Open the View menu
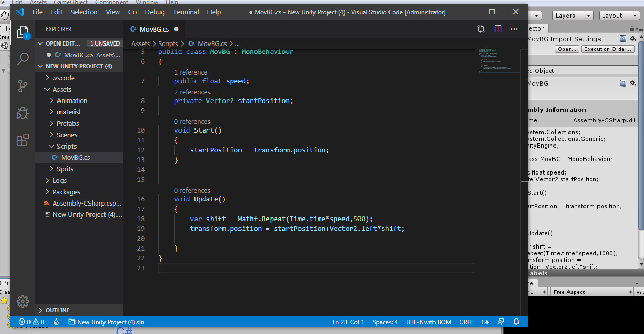Viewport: 644px width, 334px height. click(x=113, y=12)
